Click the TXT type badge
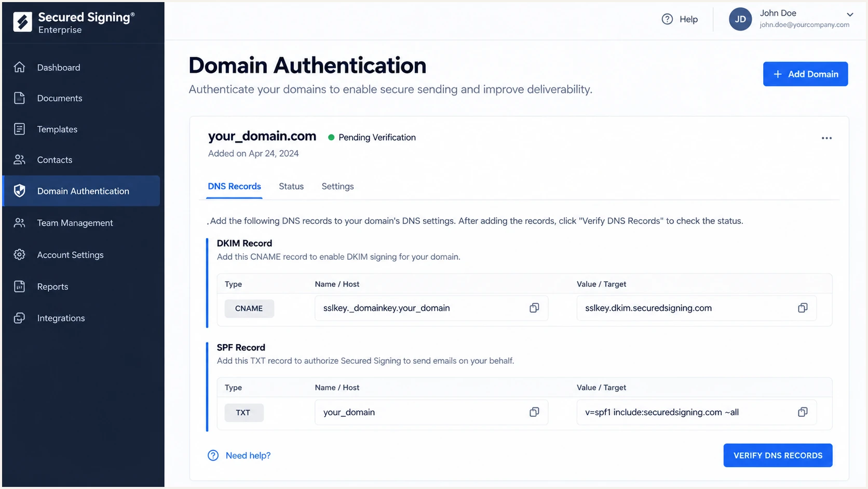The width and height of the screenshot is (868, 489). pyautogui.click(x=244, y=413)
